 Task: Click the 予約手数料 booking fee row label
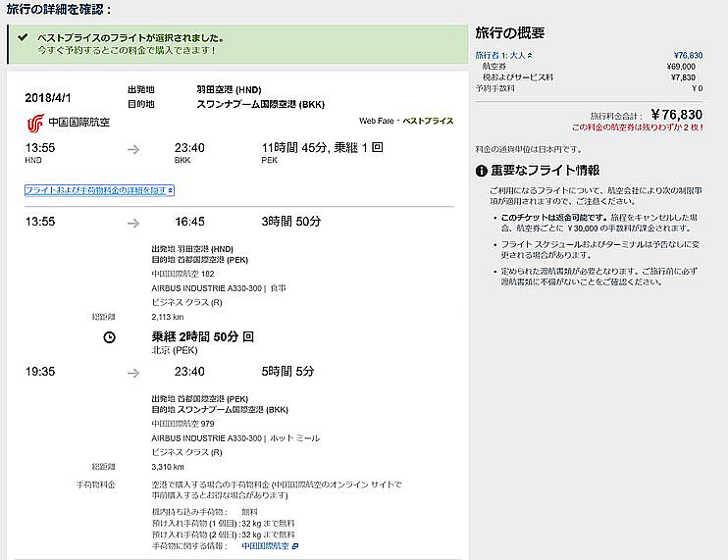tap(494, 88)
